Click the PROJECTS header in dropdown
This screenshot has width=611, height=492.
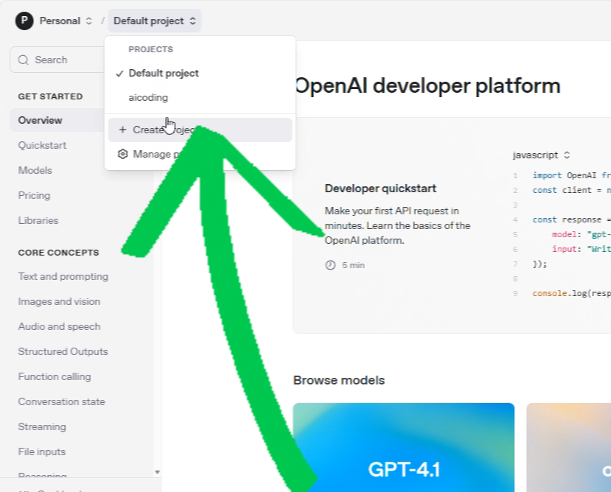(x=151, y=49)
